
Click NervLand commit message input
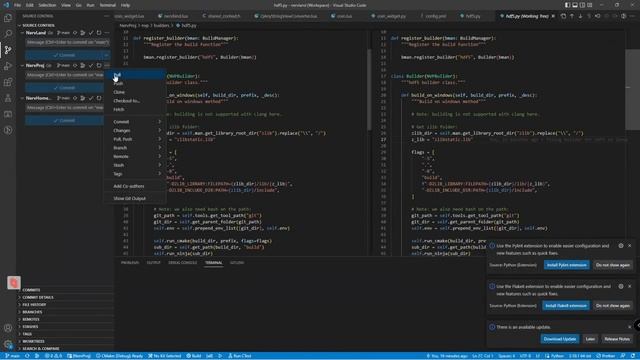[x=68, y=42]
